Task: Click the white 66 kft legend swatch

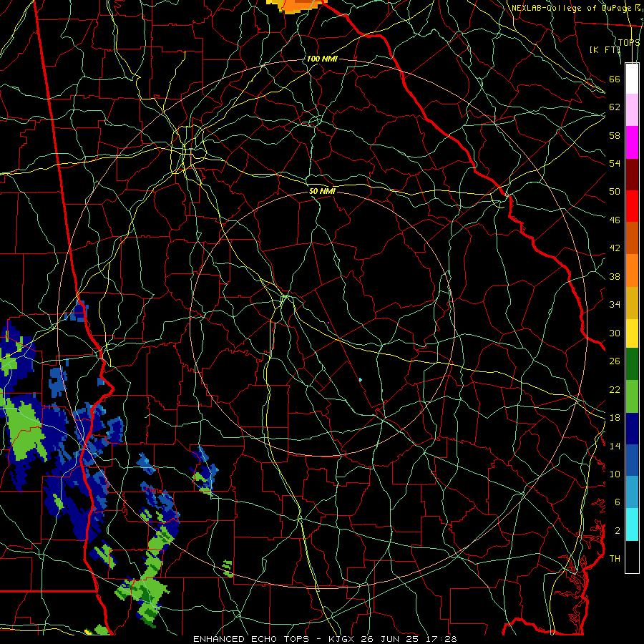Action: pos(632,79)
